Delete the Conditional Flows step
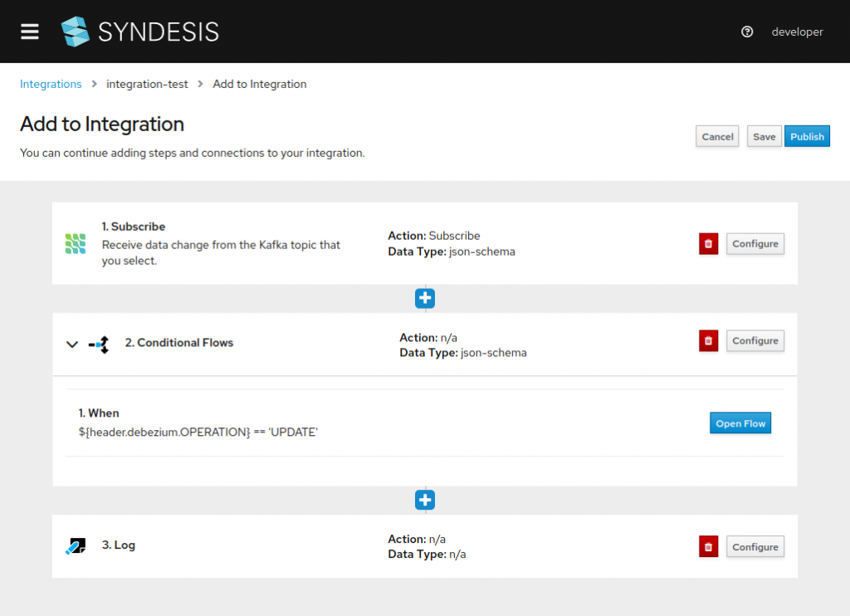The width and height of the screenshot is (850, 616). coord(708,341)
